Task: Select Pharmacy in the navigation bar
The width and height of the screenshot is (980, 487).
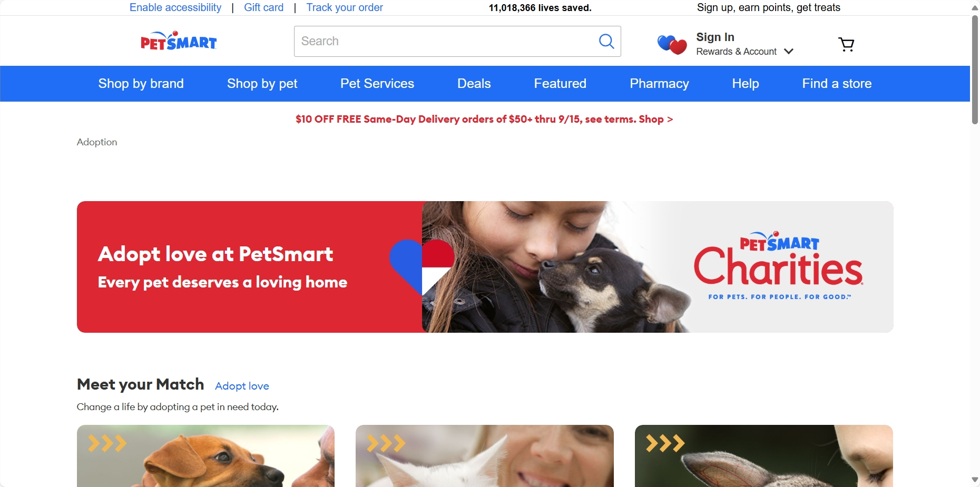Action: click(659, 84)
